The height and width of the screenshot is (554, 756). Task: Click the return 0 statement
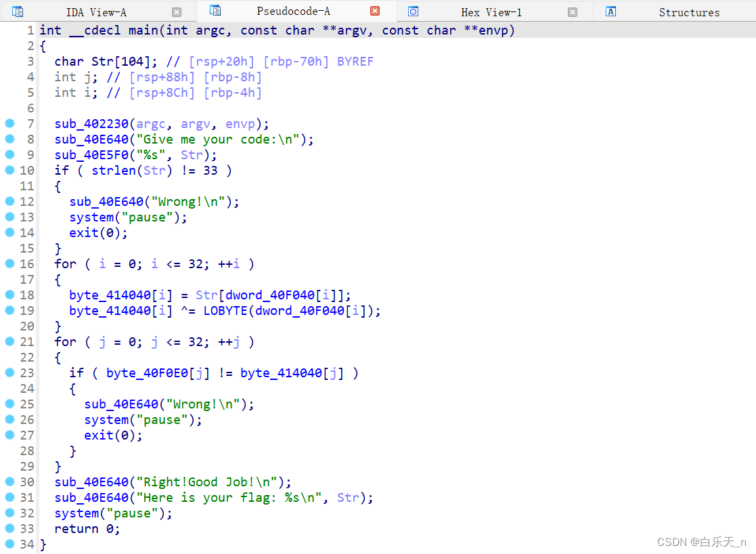87,529
